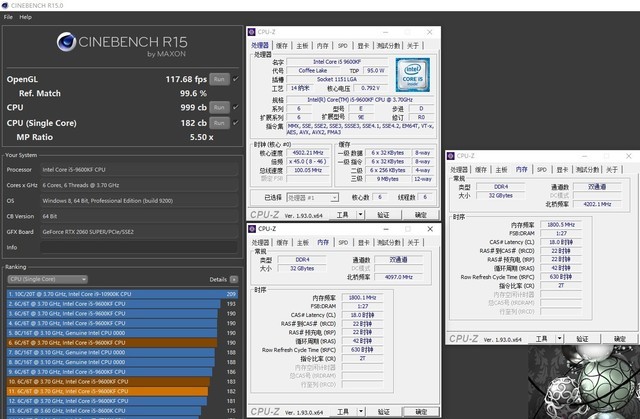The width and height of the screenshot is (640, 419).
Task: Click the CPU-Z icon of the processor window
Action: [x=252, y=32]
